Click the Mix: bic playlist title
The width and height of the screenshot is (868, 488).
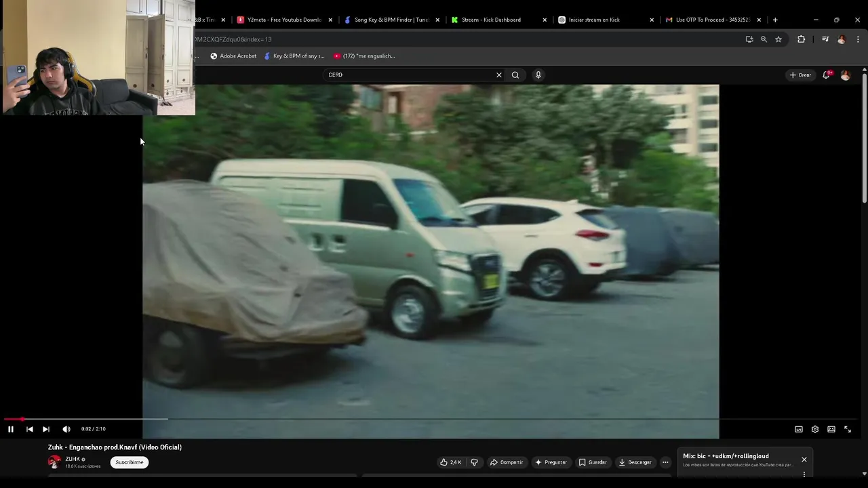726,456
